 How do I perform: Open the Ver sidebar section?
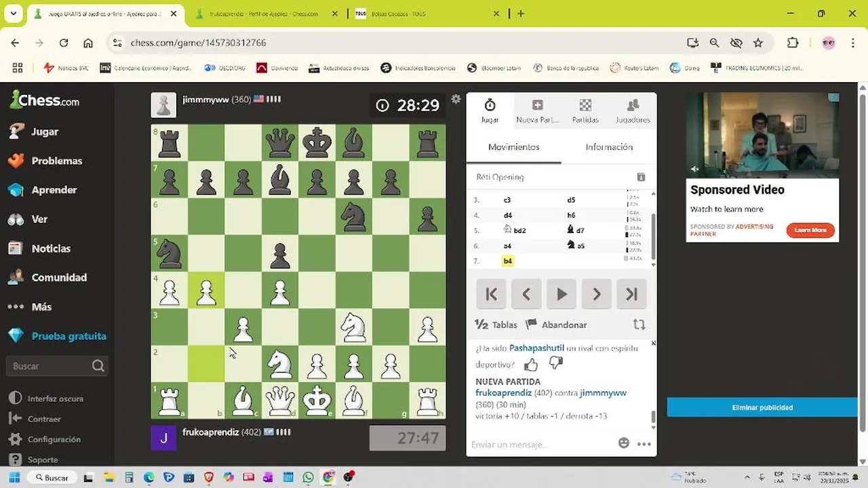pyautogui.click(x=28, y=219)
